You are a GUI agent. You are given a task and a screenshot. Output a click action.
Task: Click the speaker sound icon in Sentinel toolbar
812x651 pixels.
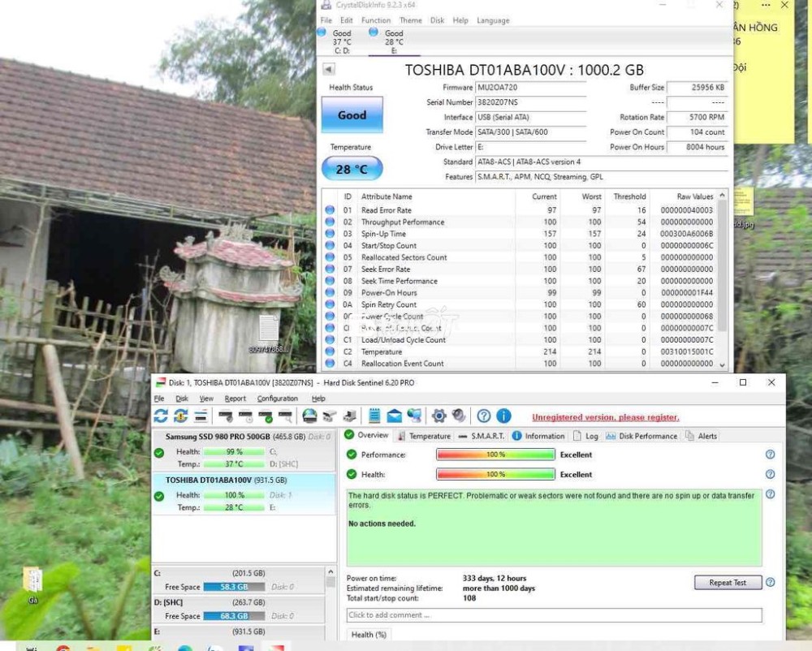459,416
